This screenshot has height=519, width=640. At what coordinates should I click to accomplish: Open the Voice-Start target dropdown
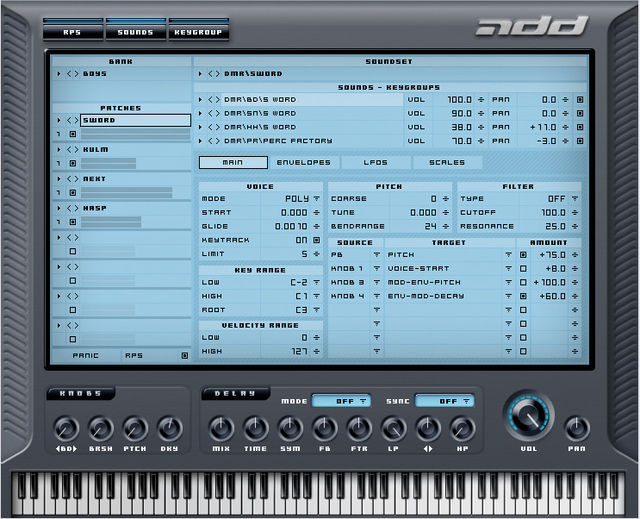(x=508, y=268)
